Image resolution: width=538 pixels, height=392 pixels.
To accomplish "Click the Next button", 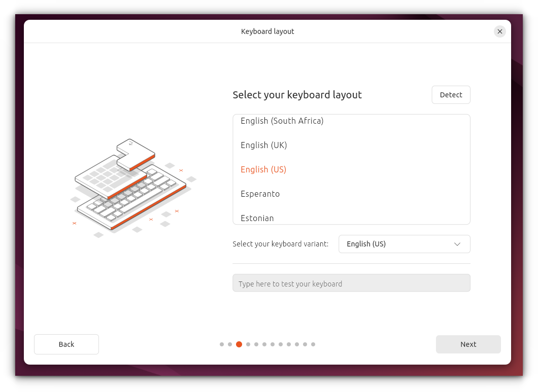I will click(468, 344).
